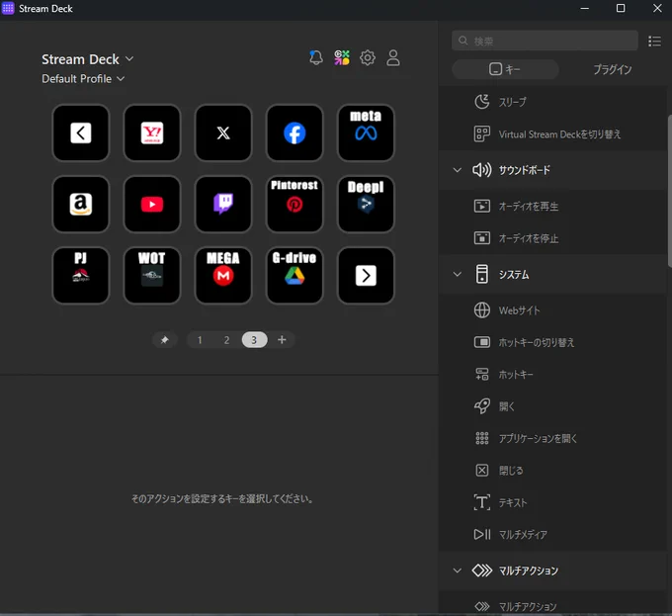Switch to the キー tab
Viewport: 672px width, 616px height.
(x=505, y=69)
